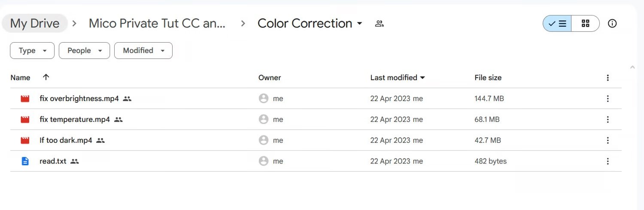Open more actions for read.txt

point(608,161)
